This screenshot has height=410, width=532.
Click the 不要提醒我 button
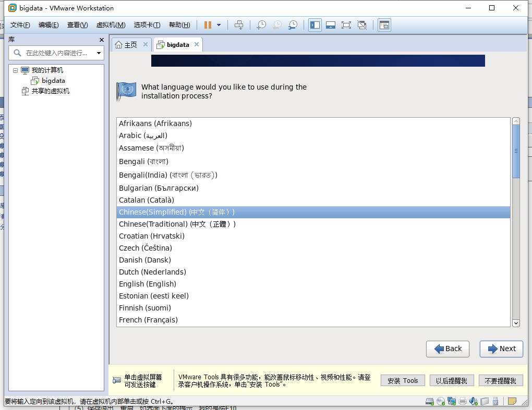pos(501,380)
